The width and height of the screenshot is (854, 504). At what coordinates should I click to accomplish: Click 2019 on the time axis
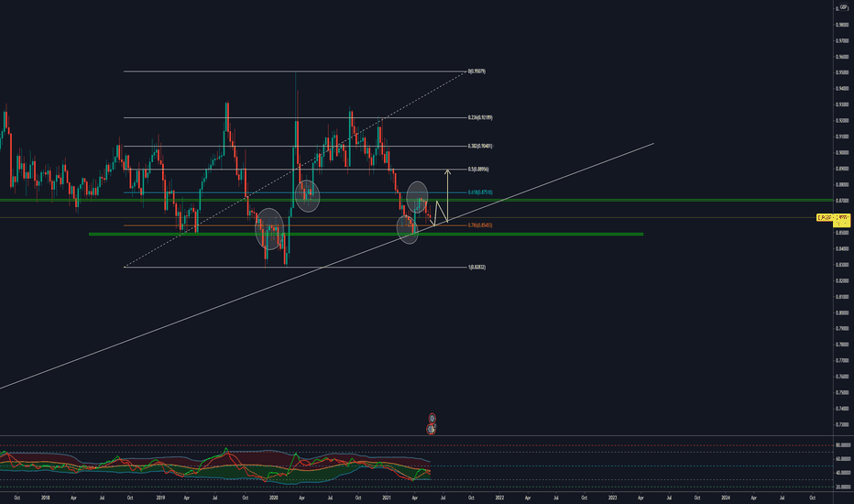point(160,498)
